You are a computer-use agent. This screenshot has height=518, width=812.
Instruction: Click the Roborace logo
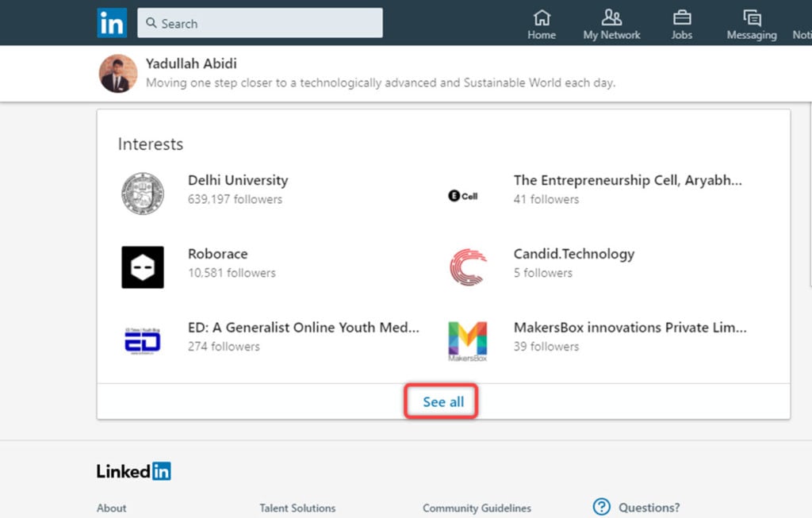[x=143, y=267]
